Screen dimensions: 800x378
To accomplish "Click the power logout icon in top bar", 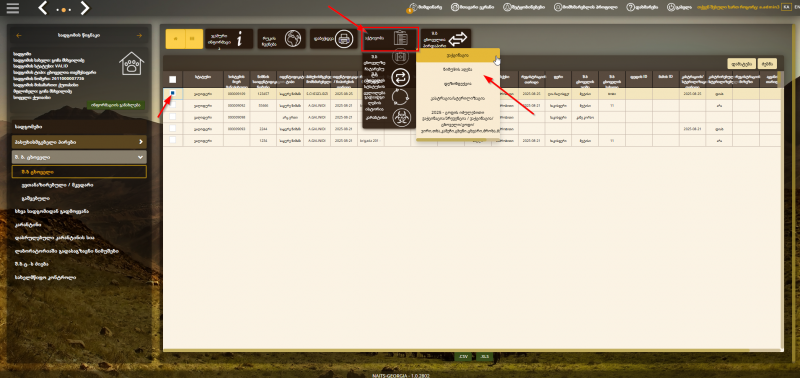I will 670,8.
